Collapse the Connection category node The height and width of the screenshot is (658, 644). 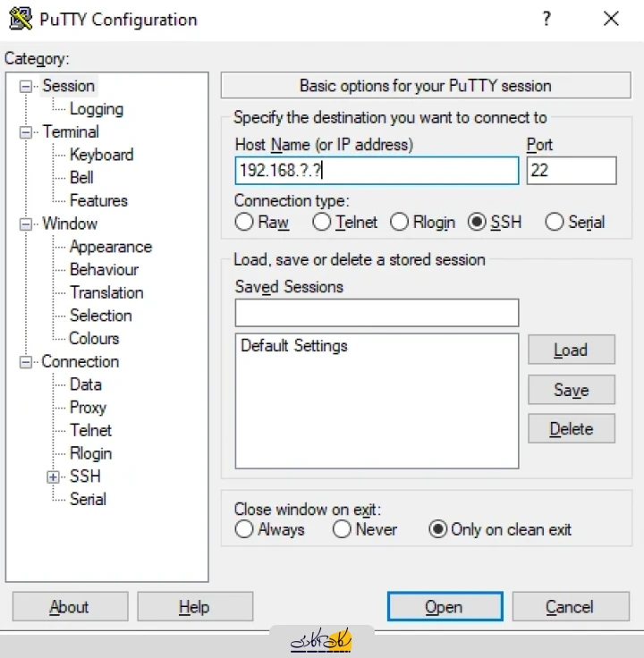tap(26, 362)
